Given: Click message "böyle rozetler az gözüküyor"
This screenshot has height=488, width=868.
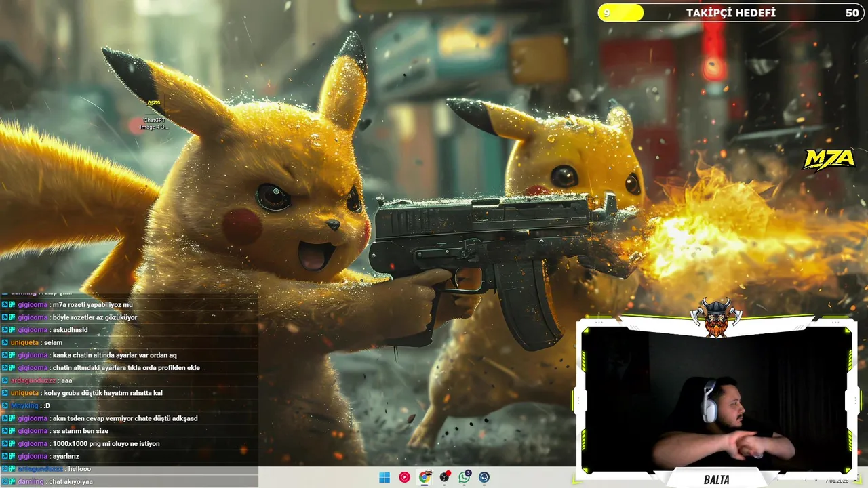Looking at the screenshot, I should 95,317.
